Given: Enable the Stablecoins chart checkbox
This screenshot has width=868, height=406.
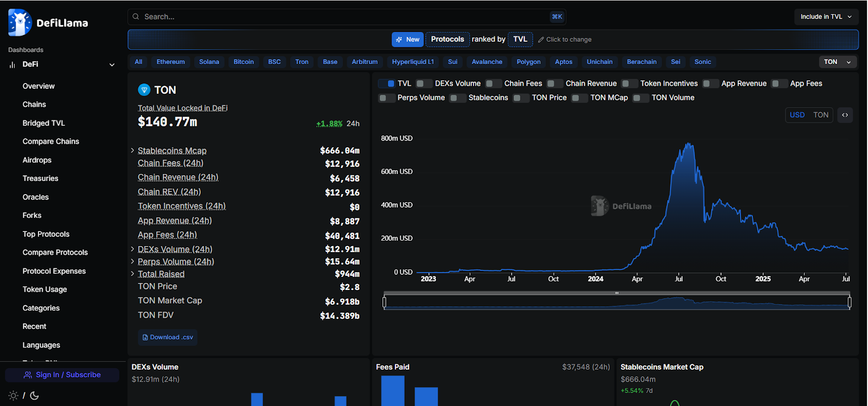Looking at the screenshot, I should point(458,98).
